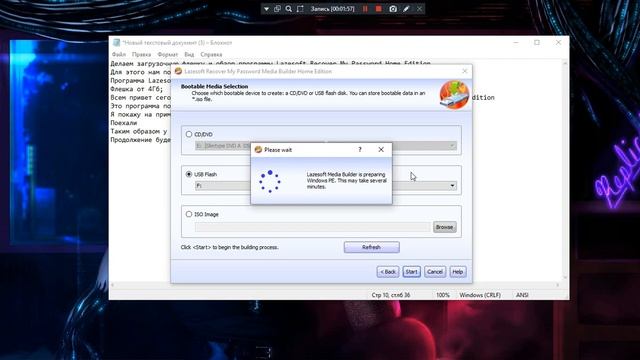
Task: Click the magnifier zoom icon in recorder toolbar
Action: [x=289, y=9]
